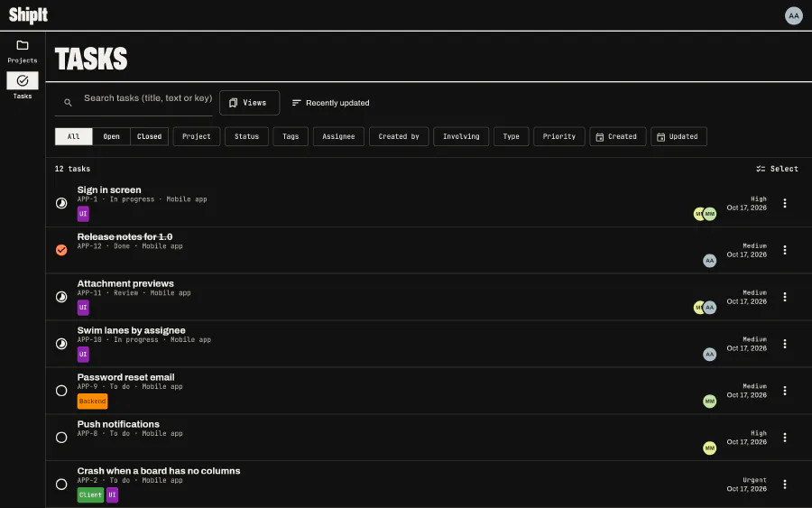Mark Password reset email as complete

tap(61, 391)
